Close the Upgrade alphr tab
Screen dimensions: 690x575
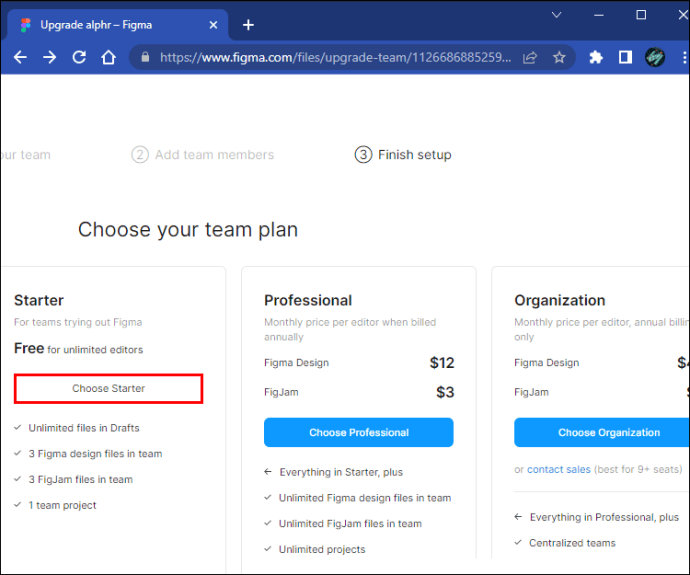coord(211,25)
